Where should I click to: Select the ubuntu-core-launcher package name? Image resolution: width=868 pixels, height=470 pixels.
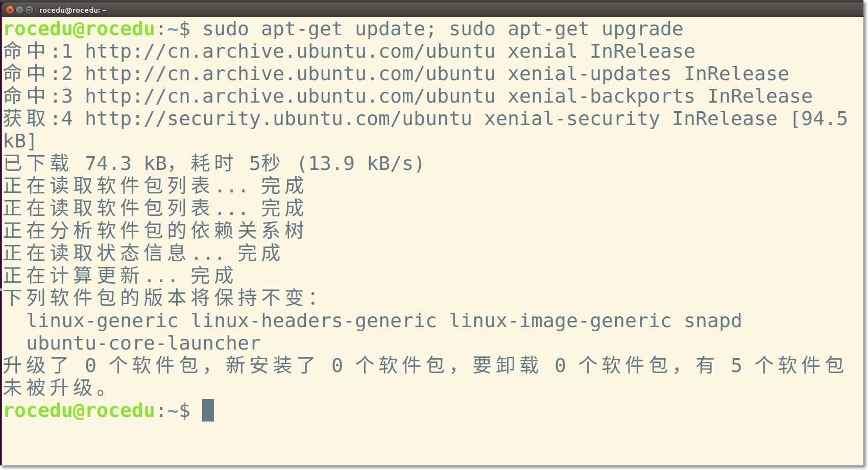(143, 343)
